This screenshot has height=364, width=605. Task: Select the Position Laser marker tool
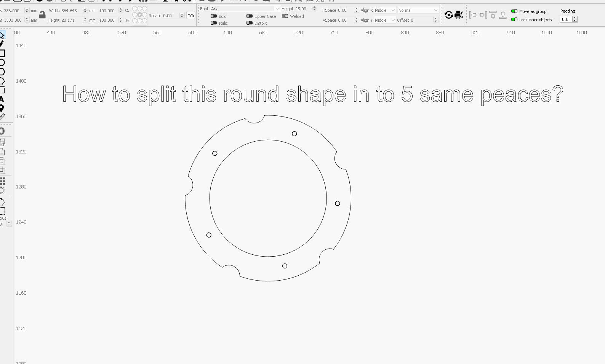pos(2,108)
